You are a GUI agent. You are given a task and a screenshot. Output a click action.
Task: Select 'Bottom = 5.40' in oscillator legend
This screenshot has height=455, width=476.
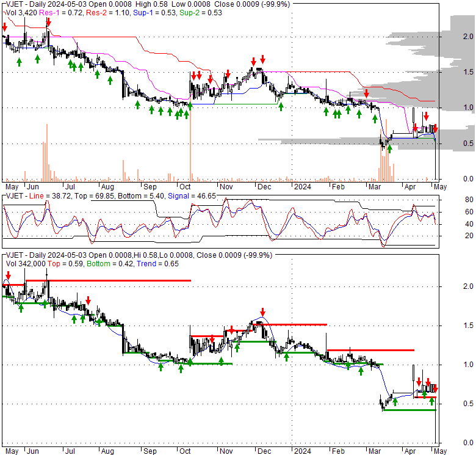[x=141, y=196]
